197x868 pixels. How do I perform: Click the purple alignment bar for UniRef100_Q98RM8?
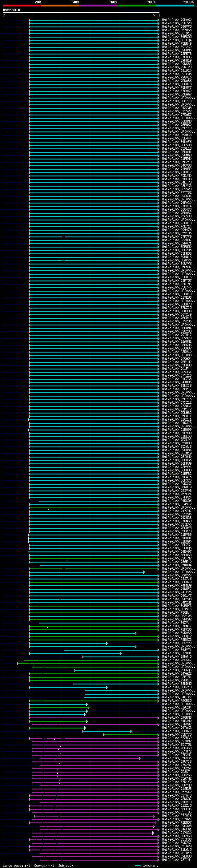coord(94,718)
